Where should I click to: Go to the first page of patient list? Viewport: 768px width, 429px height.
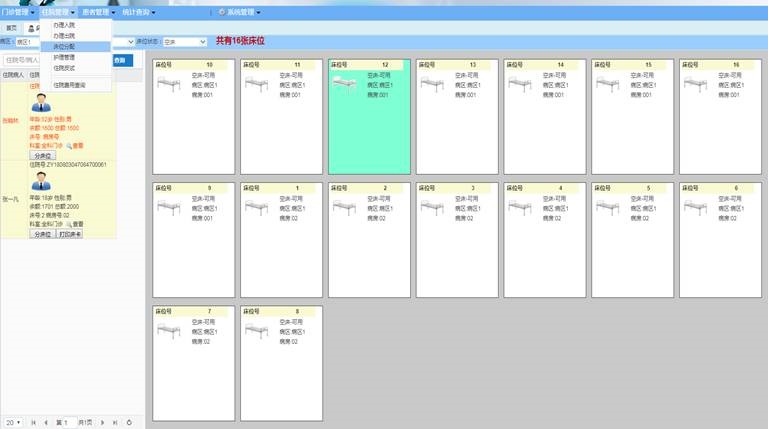(x=33, y=422)
